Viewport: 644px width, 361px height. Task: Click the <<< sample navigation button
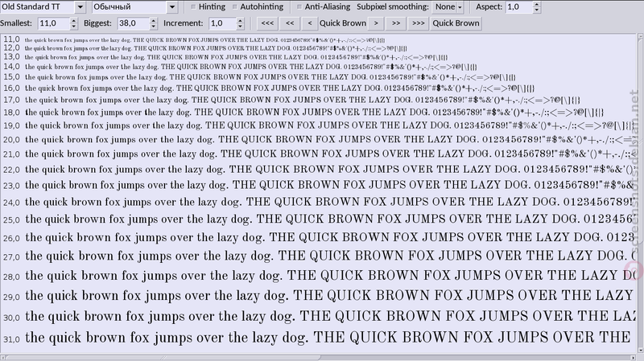(267, 23)
